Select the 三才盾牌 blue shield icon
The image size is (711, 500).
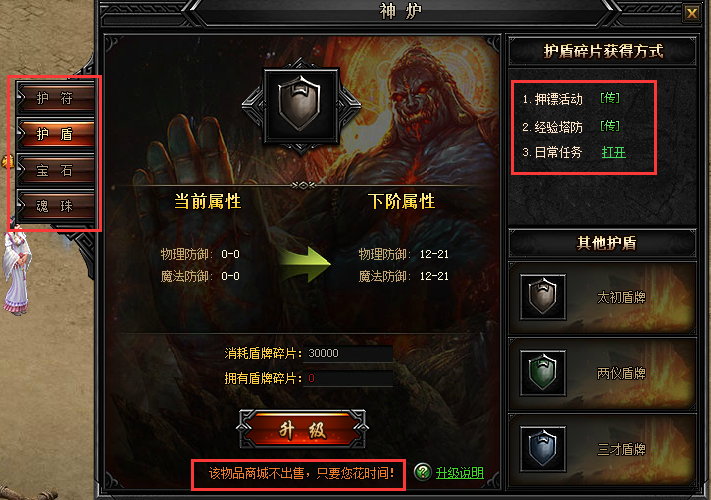[543, 449]
